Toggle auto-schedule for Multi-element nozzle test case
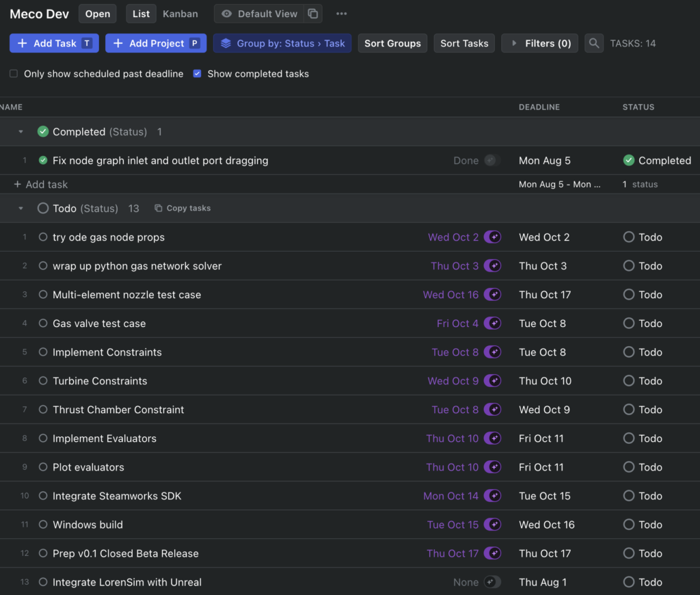 pyautogui.click(x=492, y=295)
